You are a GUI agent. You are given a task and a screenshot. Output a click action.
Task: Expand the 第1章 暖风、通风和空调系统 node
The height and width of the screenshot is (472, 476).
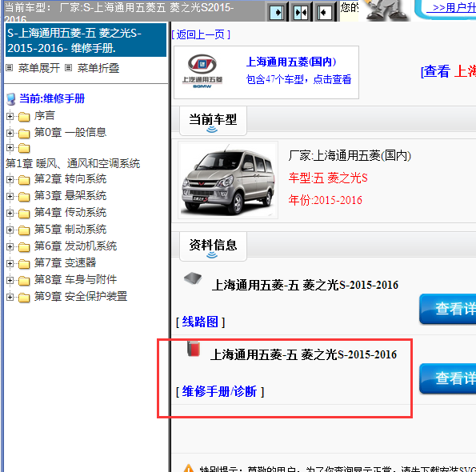10,148
